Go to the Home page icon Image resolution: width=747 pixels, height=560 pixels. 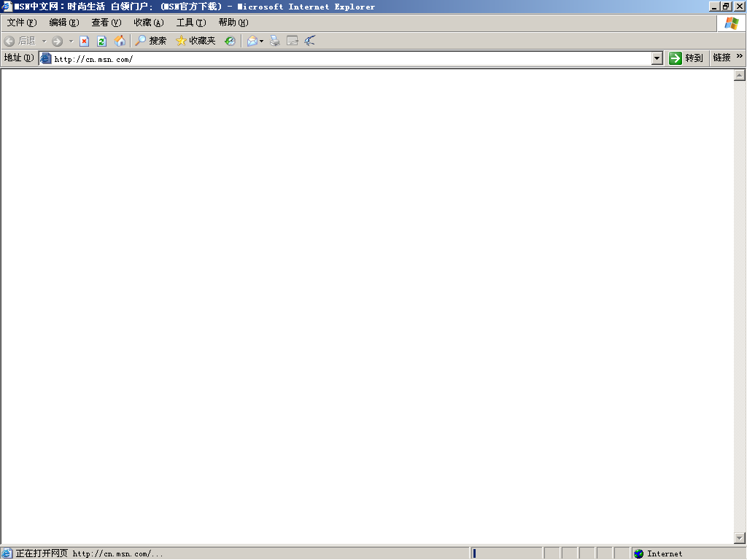pyautogui.click(x=120, y=41)
